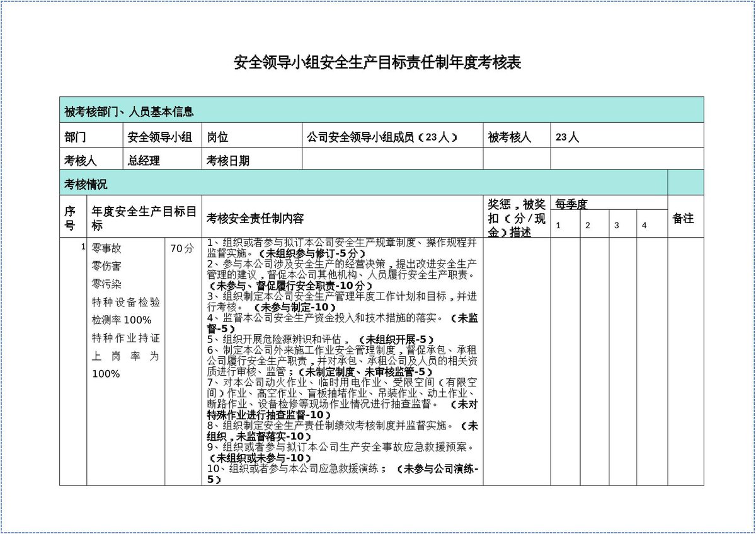Select item 5 组织开展危险源辨识和评估
The image size is (756, 534).
pyautogui.click(x=278, y=339)
